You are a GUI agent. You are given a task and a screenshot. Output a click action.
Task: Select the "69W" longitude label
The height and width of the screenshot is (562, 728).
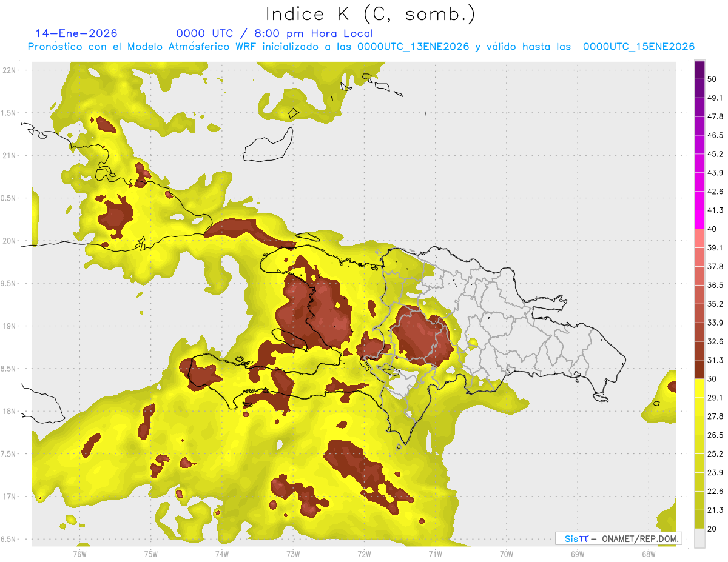click(578, 554)
